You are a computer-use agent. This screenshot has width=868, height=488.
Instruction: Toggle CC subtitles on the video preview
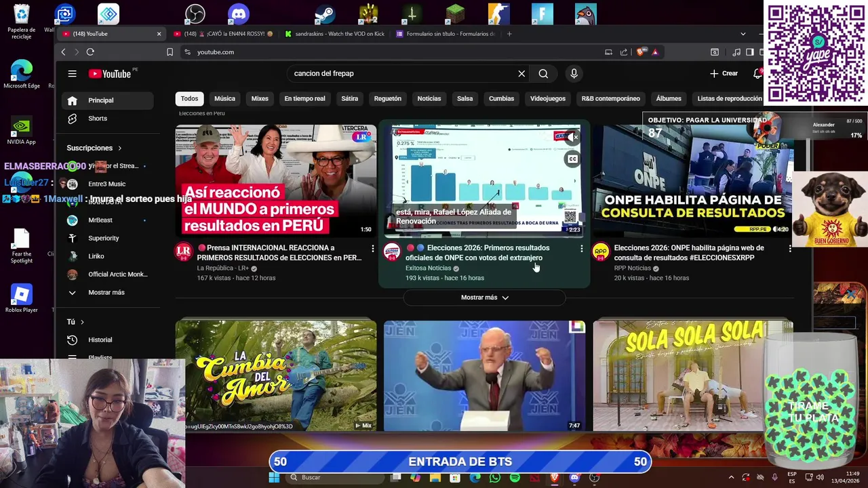572,159
